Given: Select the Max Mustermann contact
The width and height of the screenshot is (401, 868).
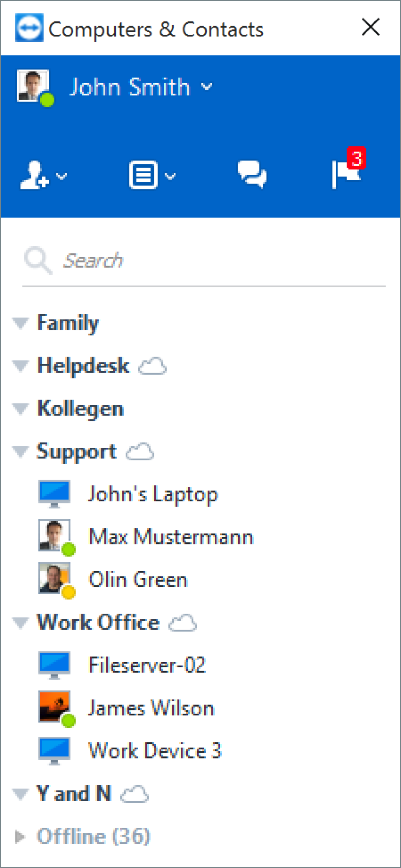Looking at the screenshot, I should [171, 537].
